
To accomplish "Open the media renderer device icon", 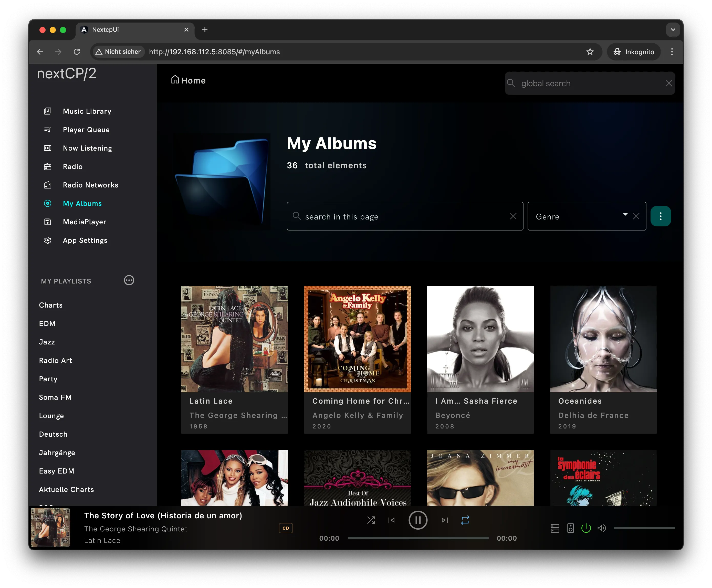I will point(570,528).
